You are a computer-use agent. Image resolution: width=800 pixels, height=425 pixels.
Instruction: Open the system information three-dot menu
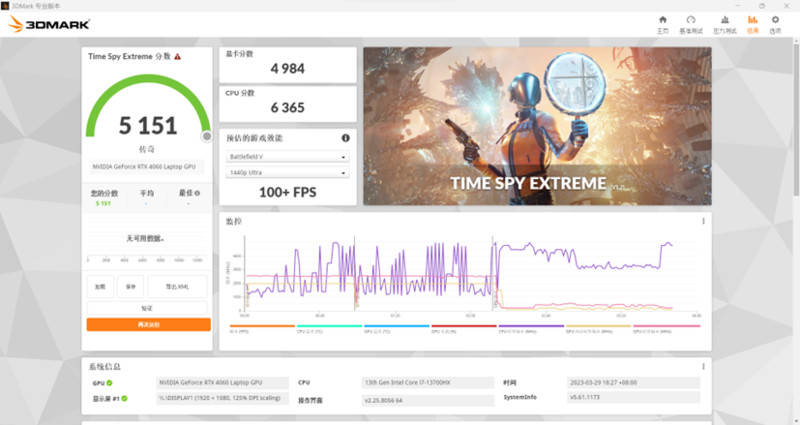tap(703, 366)
